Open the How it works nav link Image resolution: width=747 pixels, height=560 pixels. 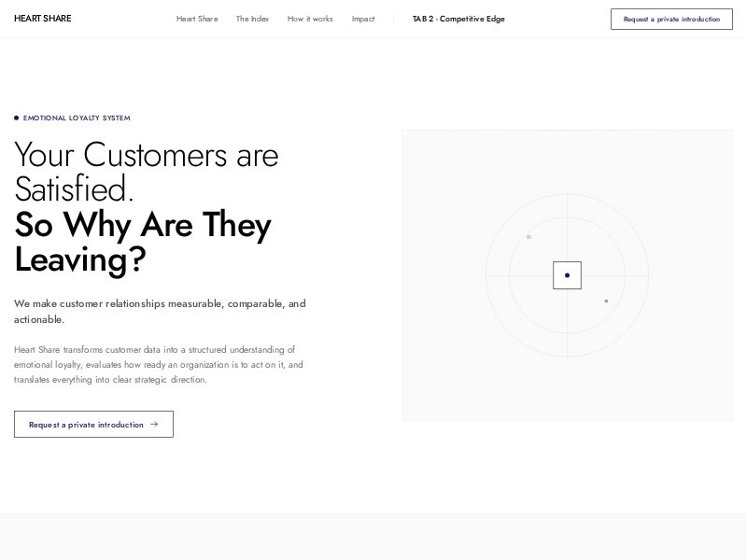point(310,19)
